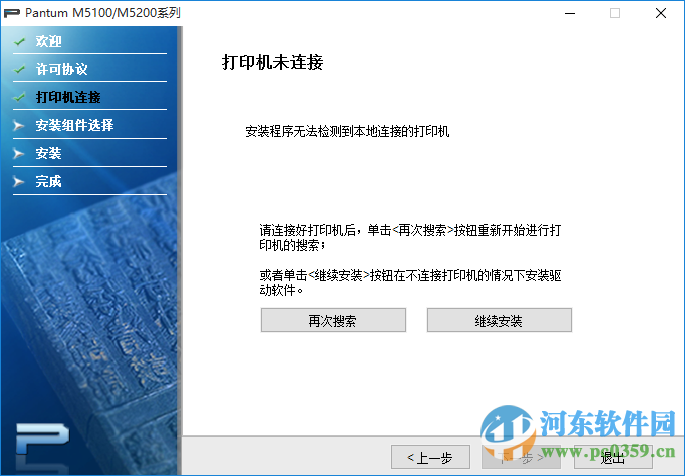Select the 安装组件选择 step in sidebar
The image size is (685, 476).
[74, 125]
